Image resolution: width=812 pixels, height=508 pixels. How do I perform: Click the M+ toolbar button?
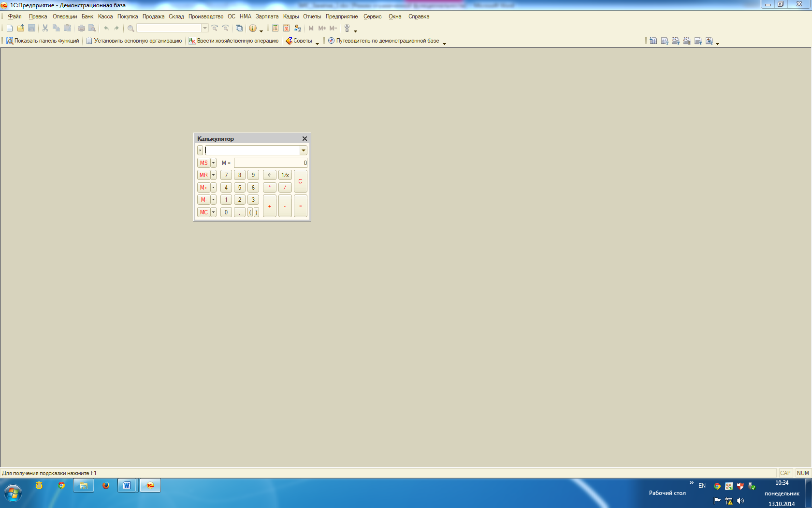pos(322,28)
